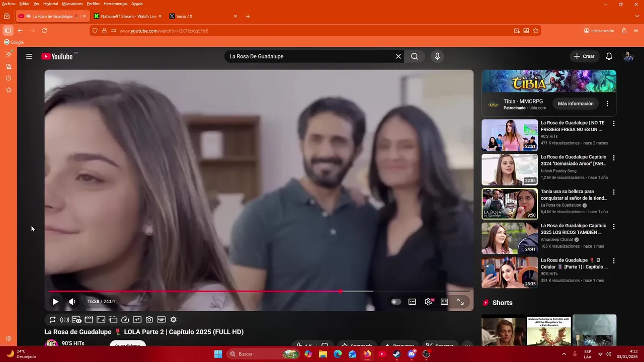Screen dimensions: 644x362
Task: Play the paused YouTube video
Action: tap(55, 302)
